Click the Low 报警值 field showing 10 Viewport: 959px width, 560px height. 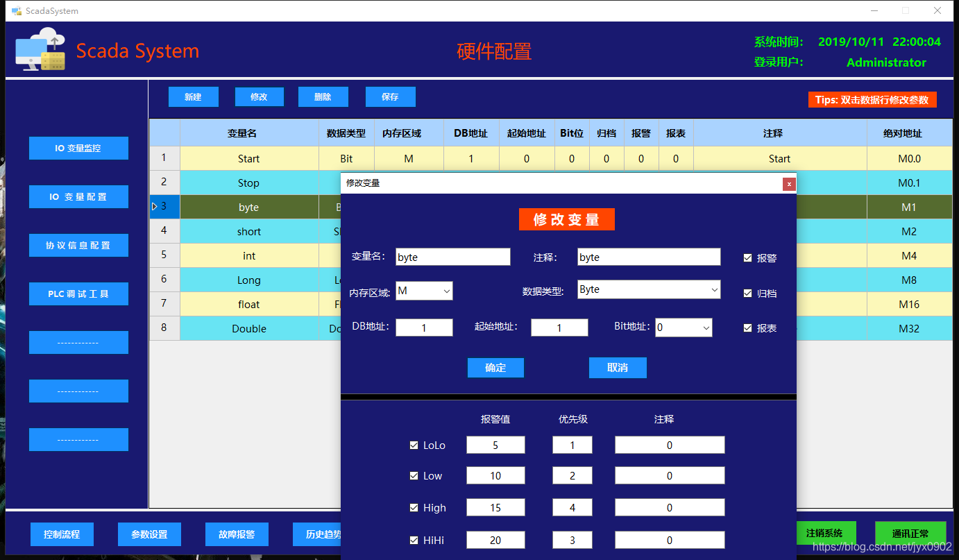[x=495, y=475]
